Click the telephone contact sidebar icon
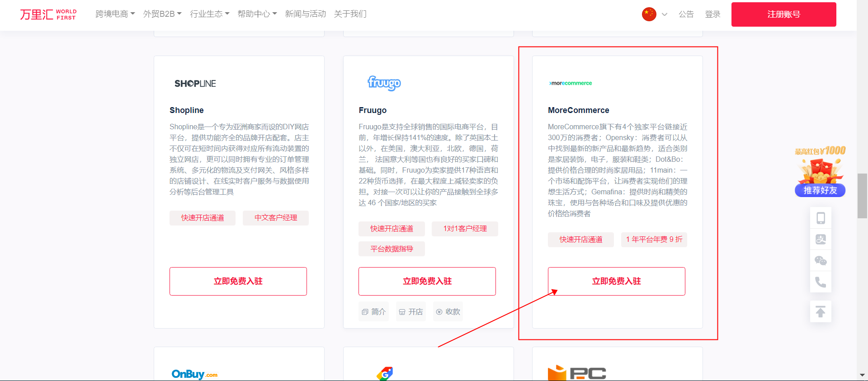The height and width of the screenshot is (381, 868). click(821, 282)
